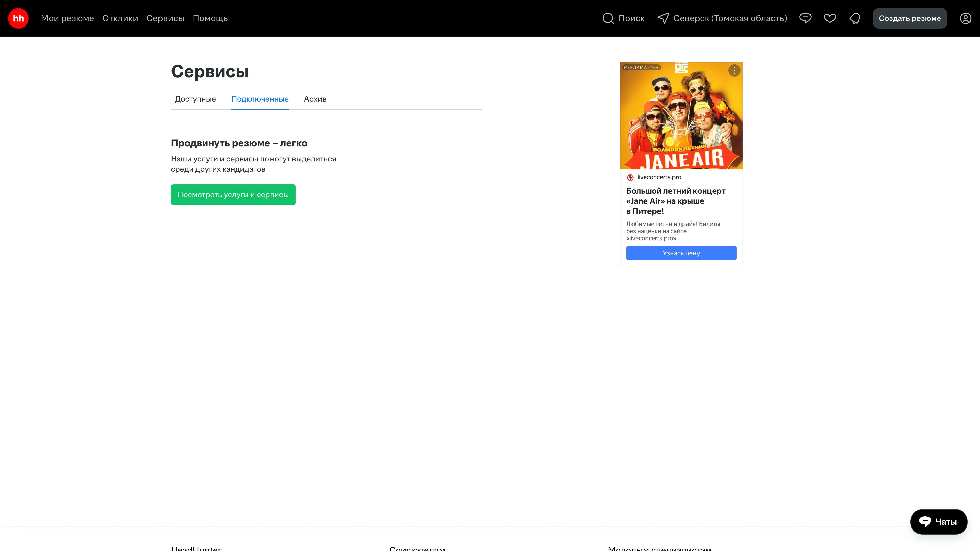Open messages speech bubble icon in header
Screen dimensions: 980x551
click(x=805, y=18)
